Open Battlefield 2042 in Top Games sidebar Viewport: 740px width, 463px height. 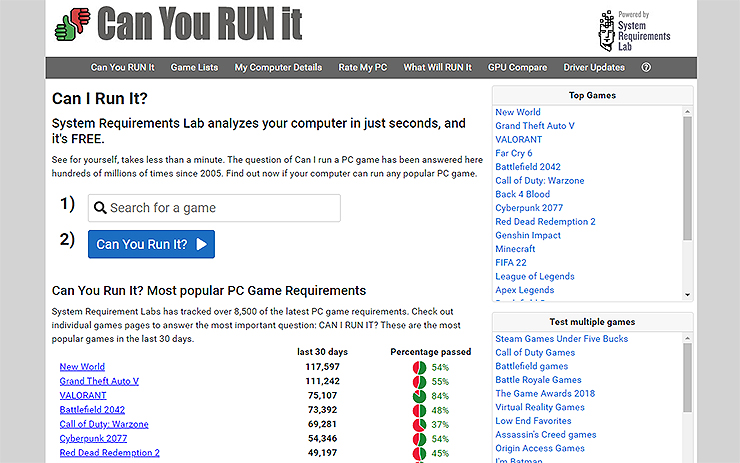pos(528,167)
